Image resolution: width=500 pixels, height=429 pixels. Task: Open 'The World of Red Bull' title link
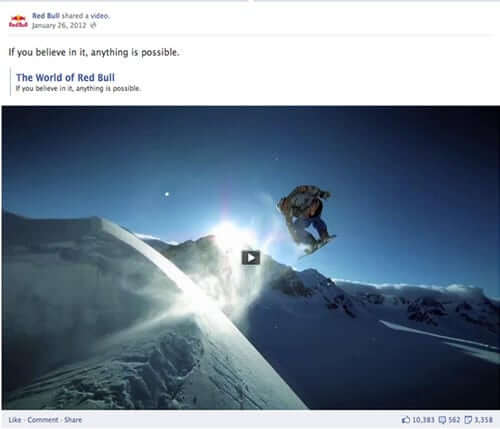coord(65,77)
